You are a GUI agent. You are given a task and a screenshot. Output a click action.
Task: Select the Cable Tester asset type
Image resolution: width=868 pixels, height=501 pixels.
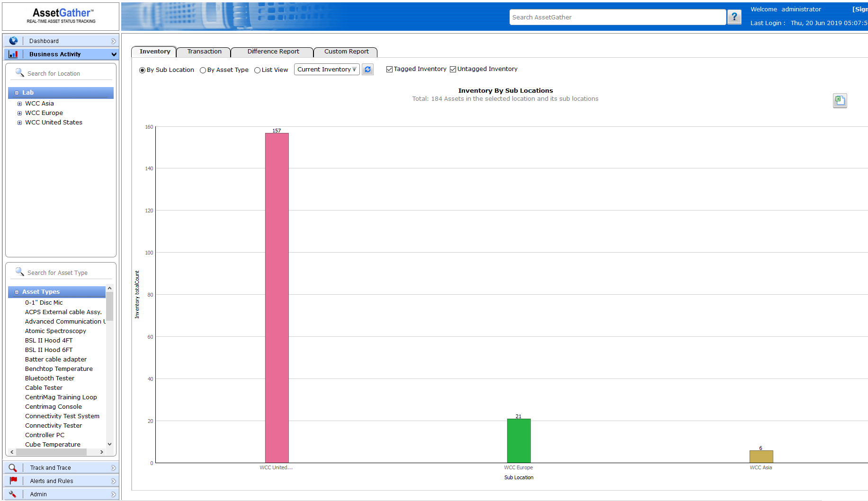point(44,387)
